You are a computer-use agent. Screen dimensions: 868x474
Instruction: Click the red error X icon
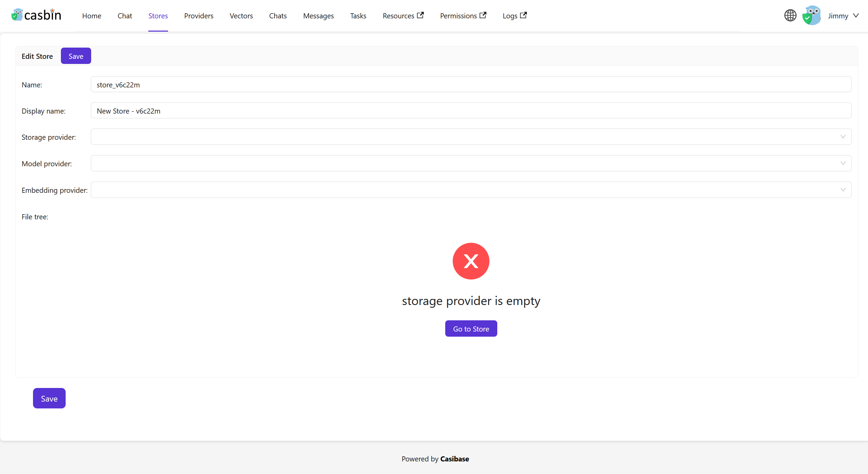pos(471,261)
